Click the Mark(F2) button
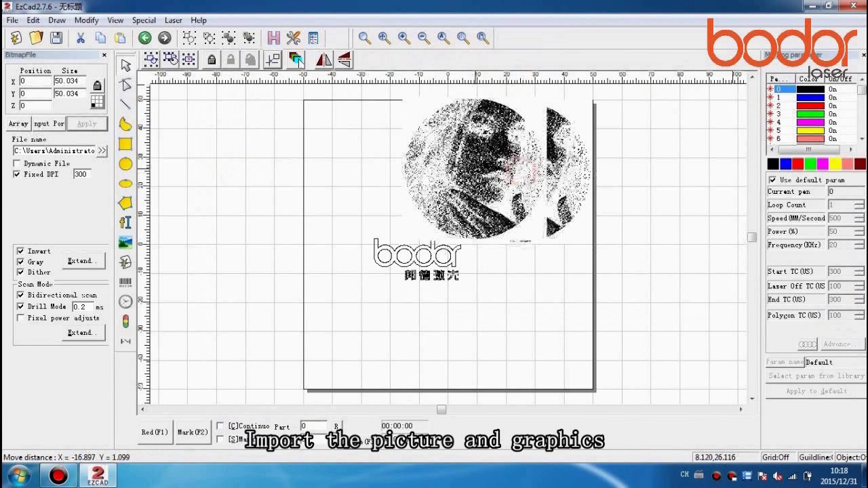 pos(193,432)
